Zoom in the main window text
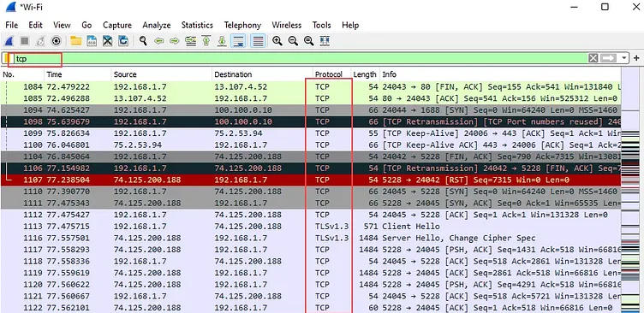 coord(277,41)
